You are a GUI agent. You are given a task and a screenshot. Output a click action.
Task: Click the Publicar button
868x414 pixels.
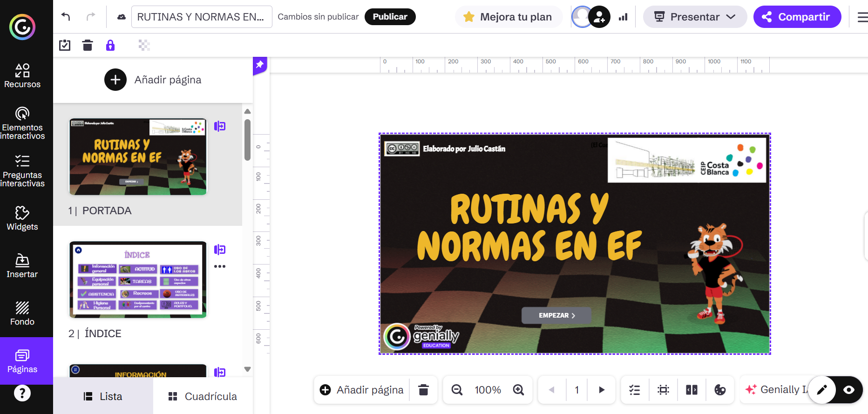[x=390, y=17]
